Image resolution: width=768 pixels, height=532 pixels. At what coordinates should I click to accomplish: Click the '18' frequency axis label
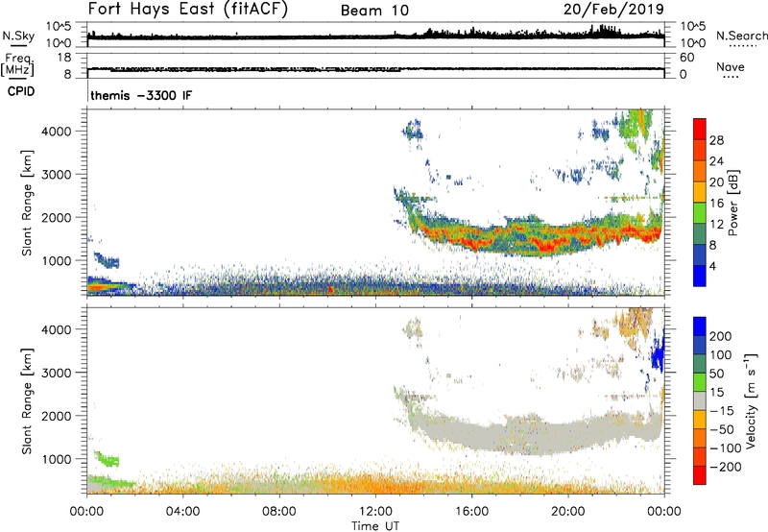pyautogui.click(x=64, y=58)
